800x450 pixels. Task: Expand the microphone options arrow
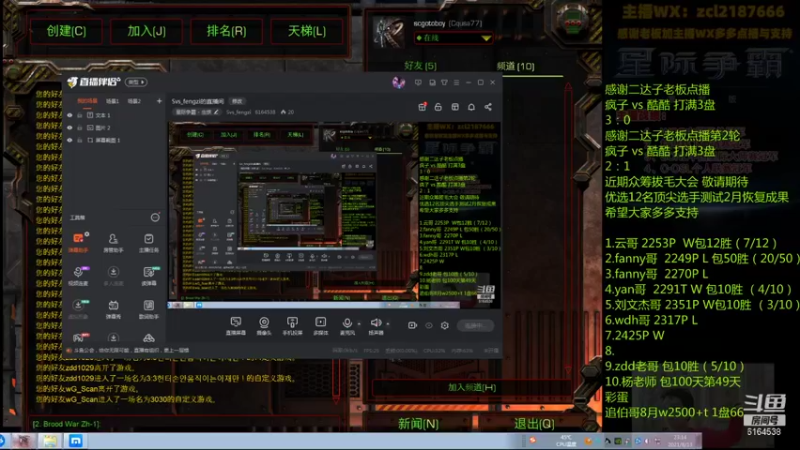(359, 323)
